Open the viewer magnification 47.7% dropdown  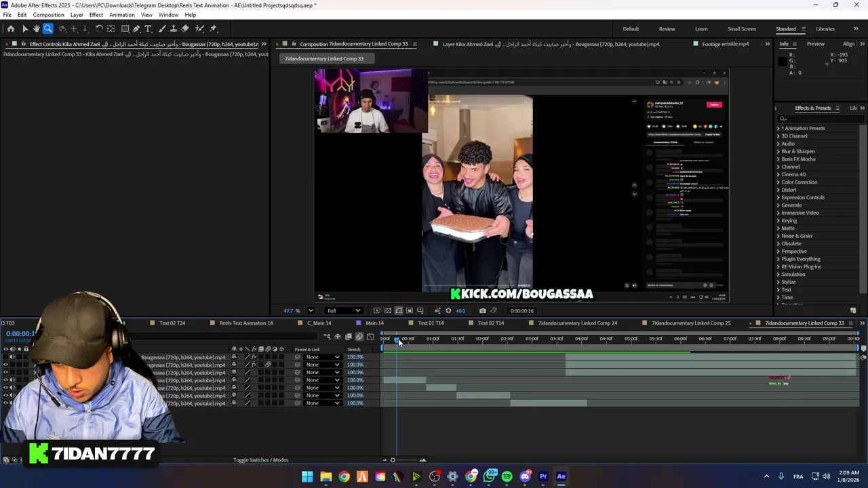tap(311, 310)
